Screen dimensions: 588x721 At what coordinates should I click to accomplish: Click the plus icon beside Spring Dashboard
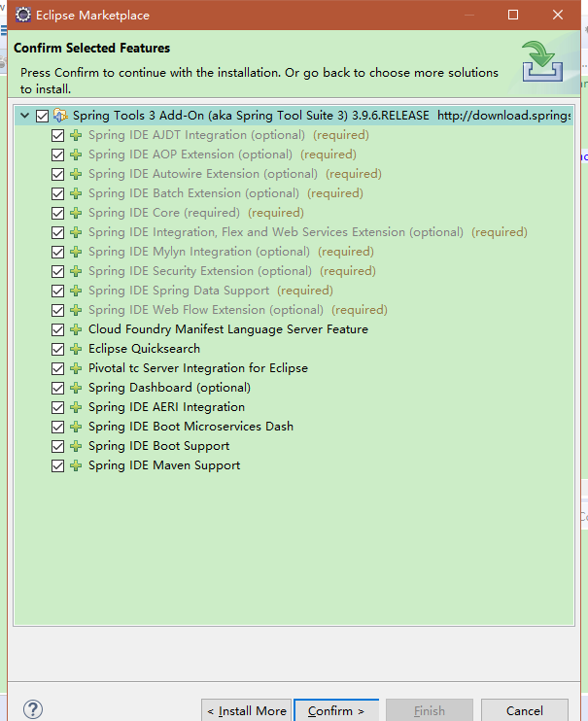pyautogui.click(x=76, y=388)
